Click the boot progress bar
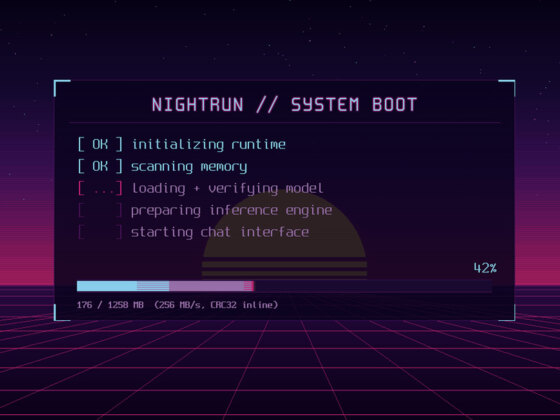This screenshot has width=560, height=420. [x=285, y=286]
